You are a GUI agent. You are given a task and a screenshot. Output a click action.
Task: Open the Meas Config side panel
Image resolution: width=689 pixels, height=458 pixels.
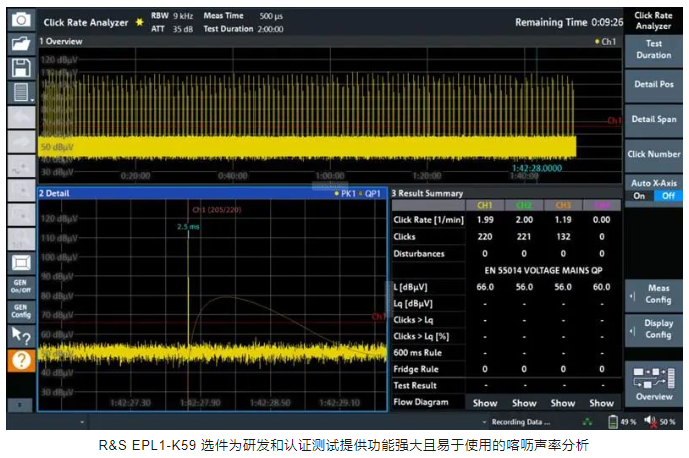coord(654,294)
